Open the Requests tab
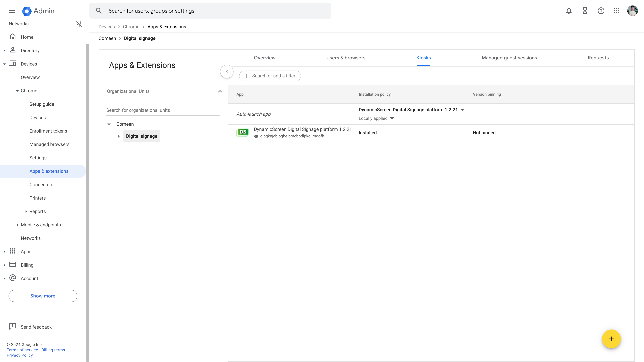Viewport: 644px width, 362px height. point(598,58)
